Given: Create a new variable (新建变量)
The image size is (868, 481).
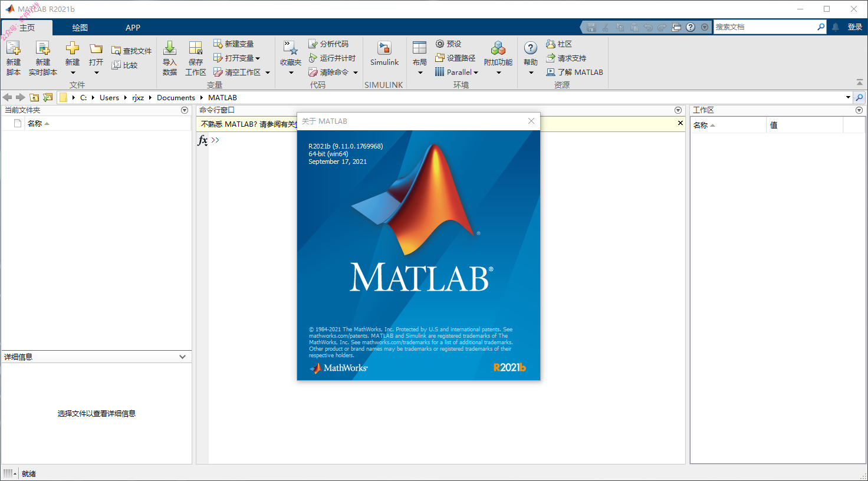Looking at the screenshot, I should coord(234,44).
